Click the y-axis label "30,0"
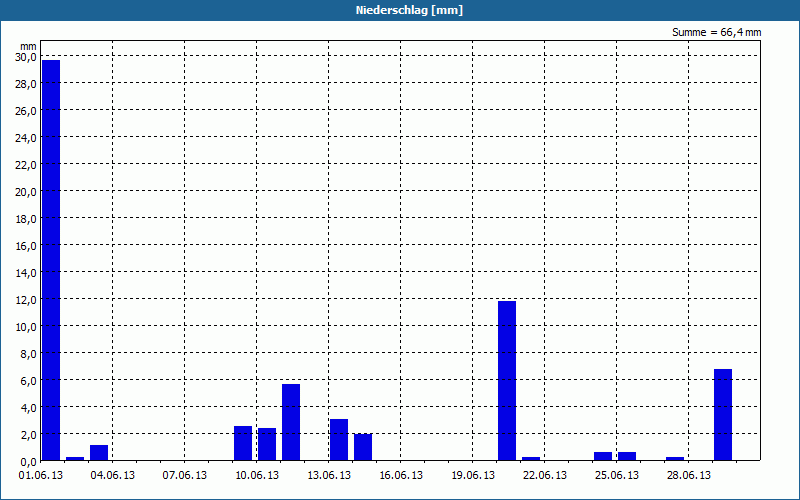Image resolution: width=800 pixels, height=500 pixels. click(x=26, y=57)
